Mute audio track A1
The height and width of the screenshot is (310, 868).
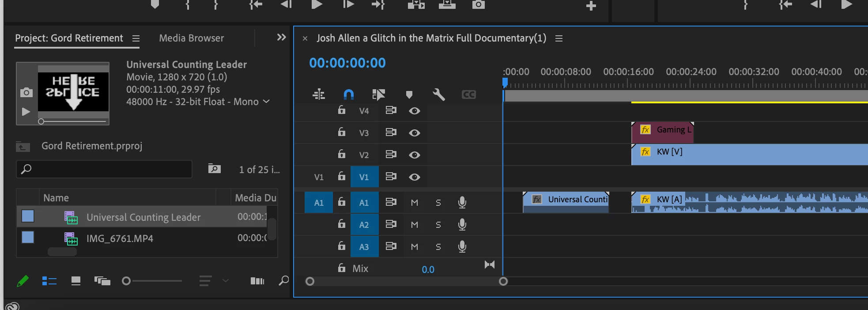tap(414, 203)
